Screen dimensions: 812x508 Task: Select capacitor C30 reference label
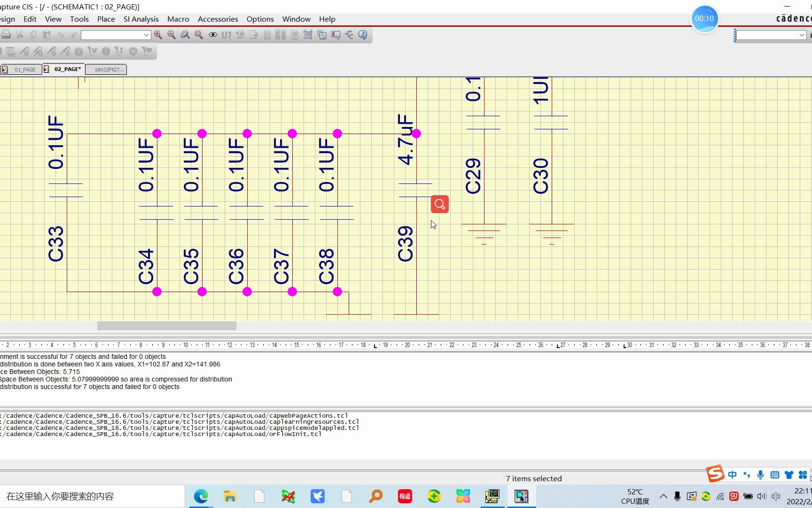540,176
